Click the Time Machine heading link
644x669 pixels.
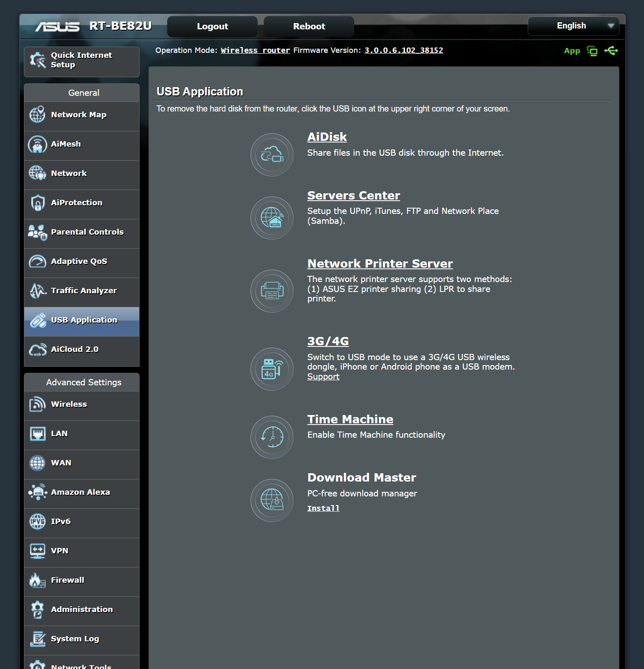pyautogui.click(x=350, y=419)
